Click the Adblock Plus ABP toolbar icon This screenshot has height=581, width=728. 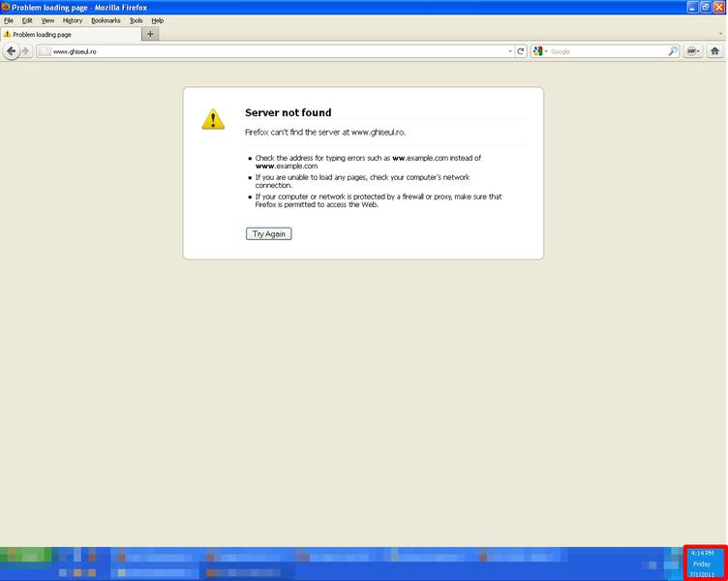click(693, 51)
